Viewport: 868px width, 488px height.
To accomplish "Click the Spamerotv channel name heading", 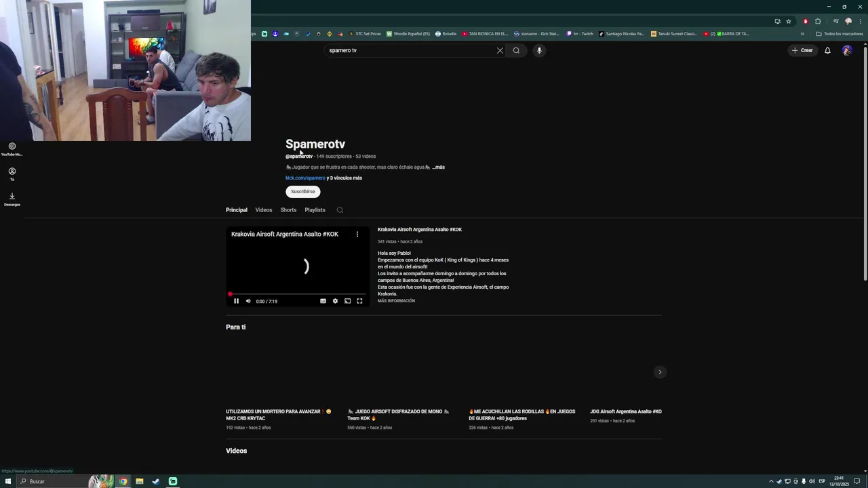I will (315, 144).
